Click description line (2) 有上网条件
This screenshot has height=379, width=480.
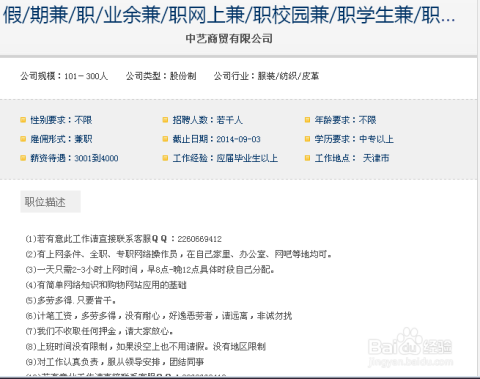[179, 254]
